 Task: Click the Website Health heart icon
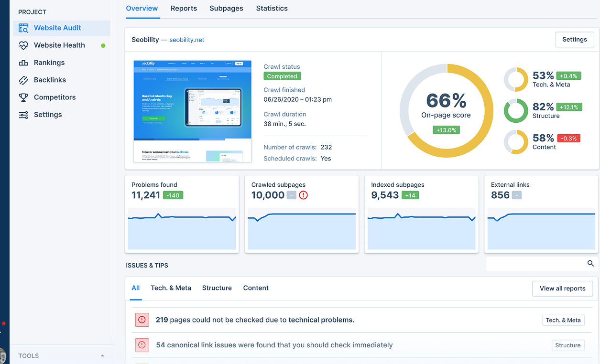[23, 45]
